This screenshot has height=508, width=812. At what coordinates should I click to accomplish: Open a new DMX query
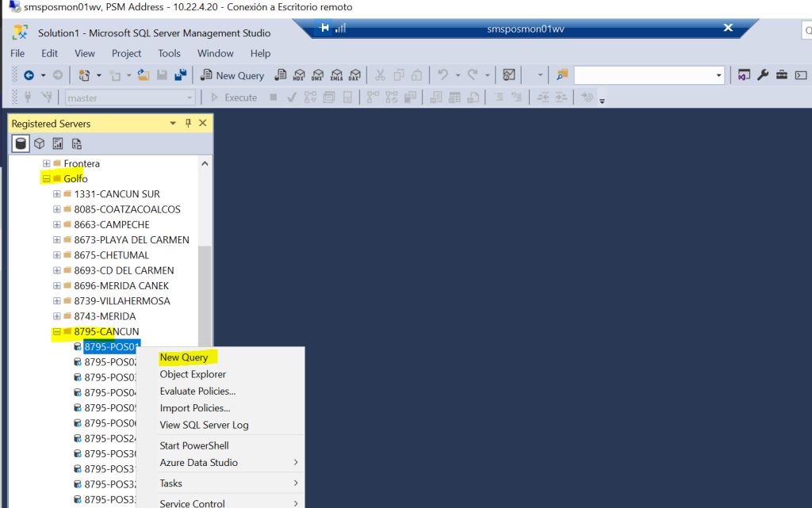(318, 75)
